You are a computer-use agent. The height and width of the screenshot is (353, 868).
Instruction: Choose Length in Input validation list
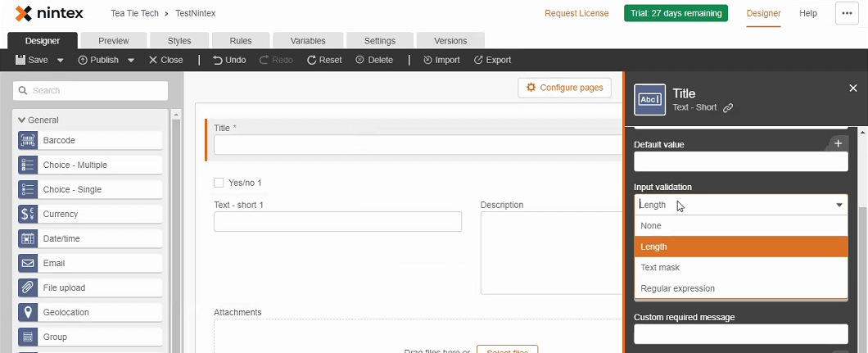[x=741, y=247]
